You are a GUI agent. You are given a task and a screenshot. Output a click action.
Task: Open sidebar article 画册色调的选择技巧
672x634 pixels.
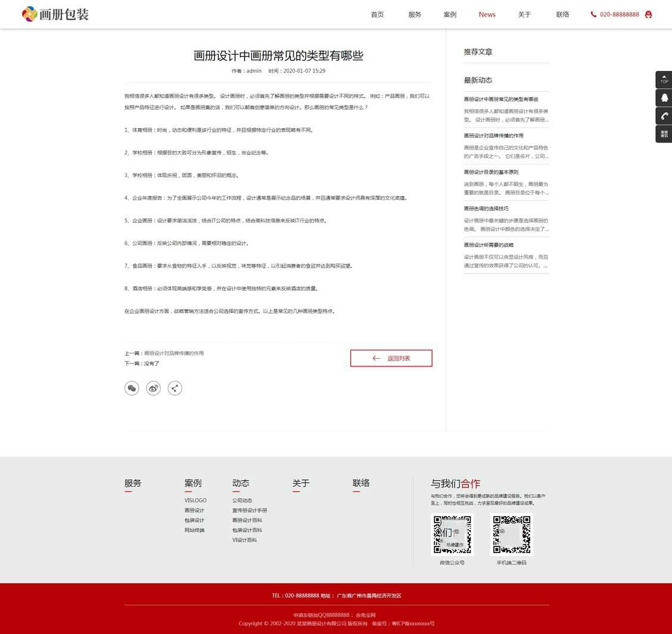[486, 209]
